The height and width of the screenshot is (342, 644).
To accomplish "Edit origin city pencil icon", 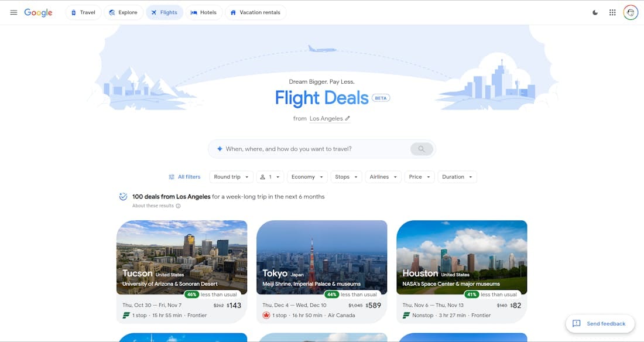I will (347, 118).
